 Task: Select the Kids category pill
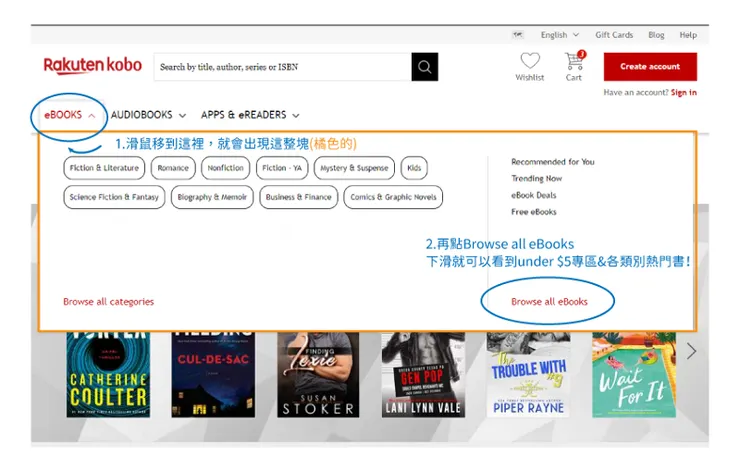[414, 168]
